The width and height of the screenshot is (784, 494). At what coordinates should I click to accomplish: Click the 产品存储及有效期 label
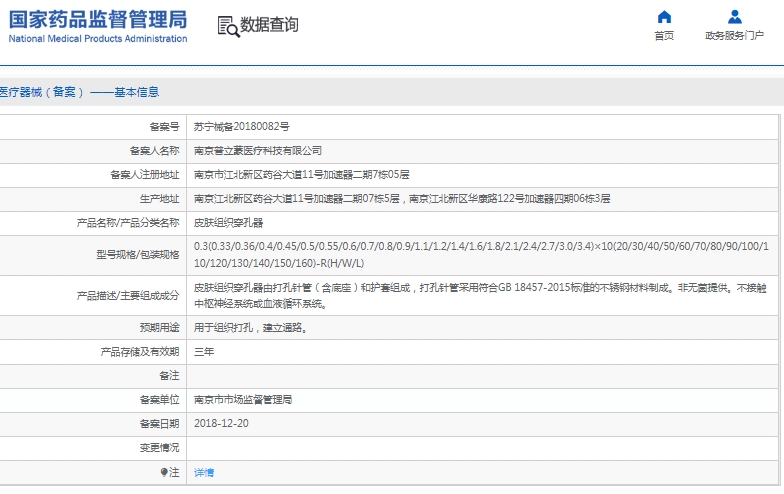pos(140,352)
